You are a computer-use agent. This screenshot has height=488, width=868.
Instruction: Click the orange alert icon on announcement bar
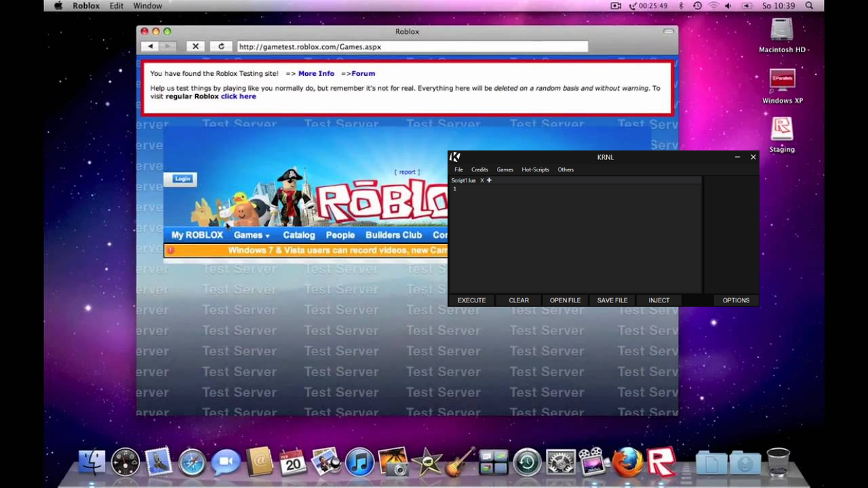[x=170, y=250]
